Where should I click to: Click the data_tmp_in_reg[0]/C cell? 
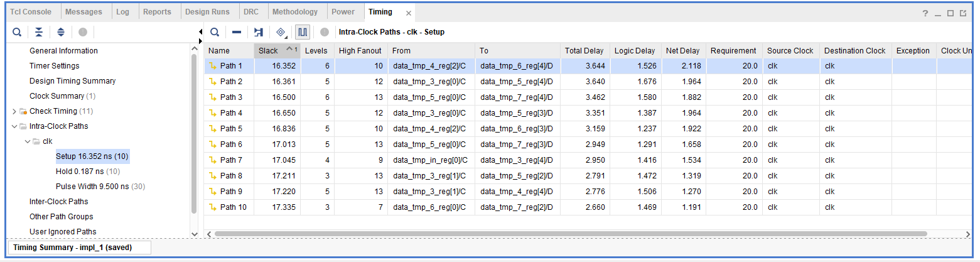click(431, 160)
